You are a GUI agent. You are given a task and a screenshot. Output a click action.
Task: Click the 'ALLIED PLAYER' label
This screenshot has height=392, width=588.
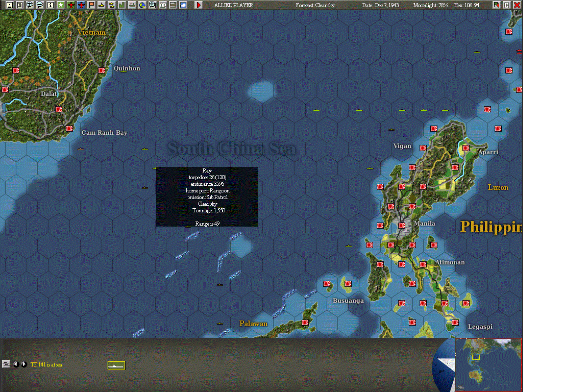[x=234, y=5]
